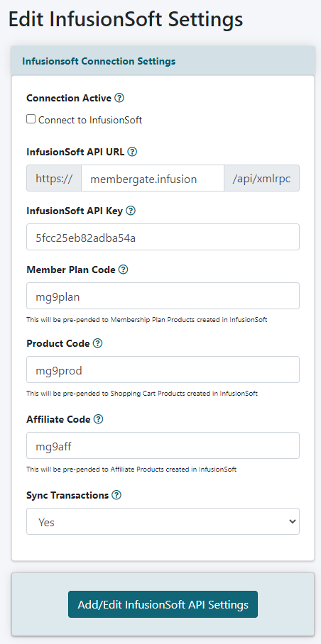Click the dropdown arrow on the Yes select box
The image size is (321, 644).
[292, 521]
